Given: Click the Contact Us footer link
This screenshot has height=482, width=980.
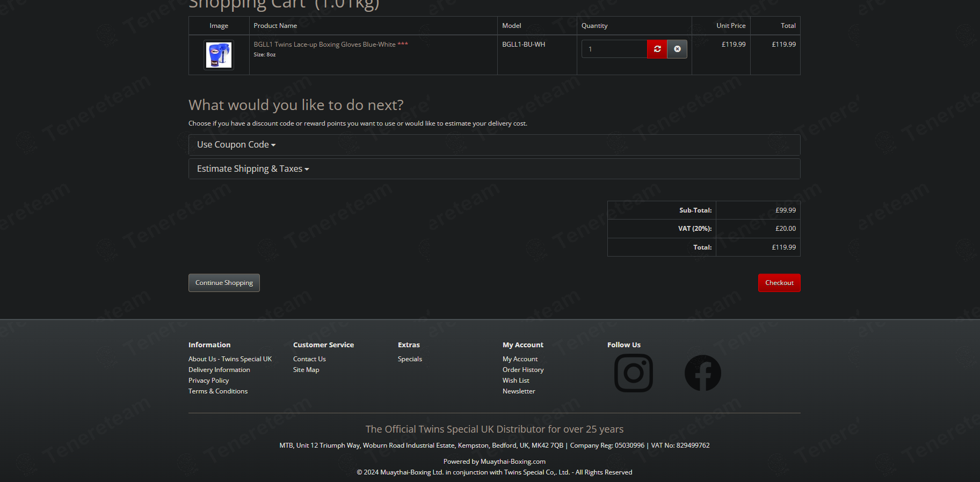Looking at the screenshot, I should [x=309, y=359].
